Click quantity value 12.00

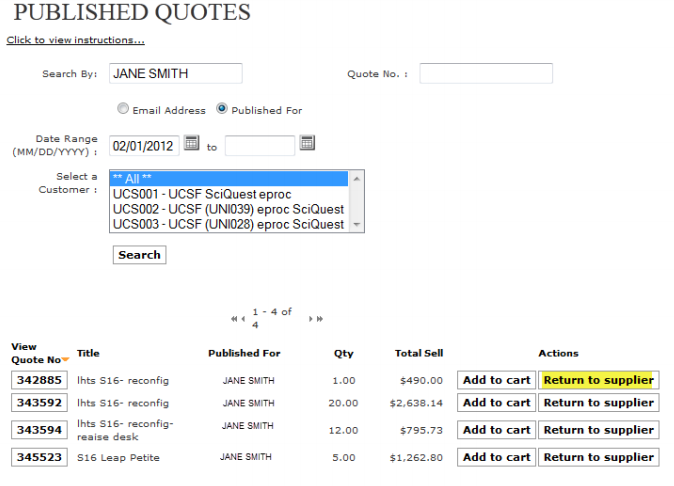coord(343,430)
